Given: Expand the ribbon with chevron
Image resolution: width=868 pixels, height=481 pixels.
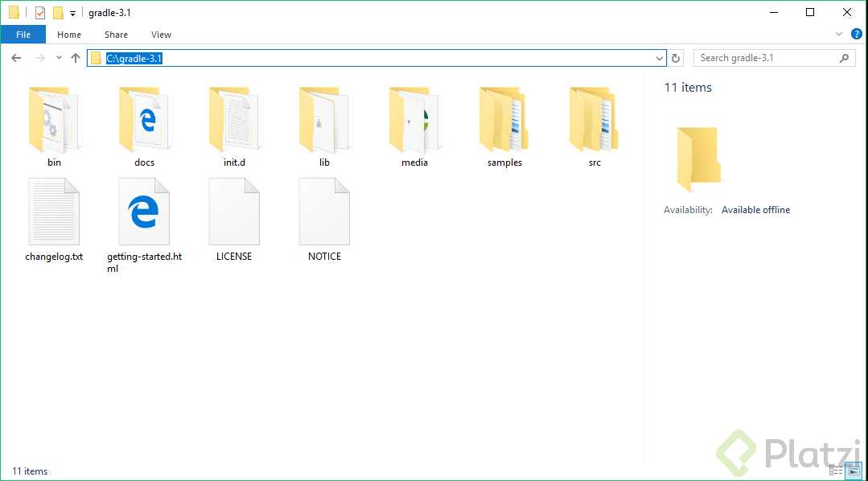Looking at the screenshot, I should click(x=839, y=35).
